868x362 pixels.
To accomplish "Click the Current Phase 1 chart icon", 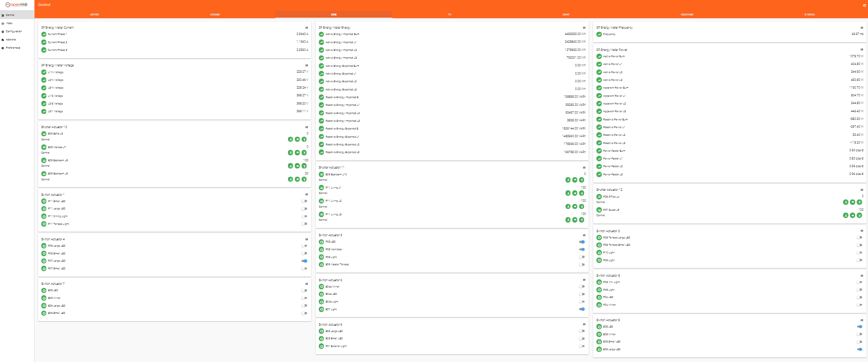I will coord(44,34).
